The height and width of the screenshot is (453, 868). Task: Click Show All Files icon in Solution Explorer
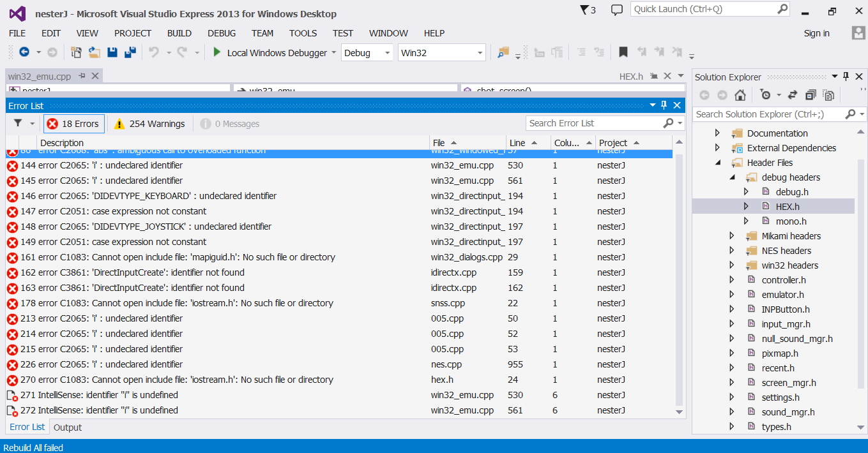coord(828,95)
